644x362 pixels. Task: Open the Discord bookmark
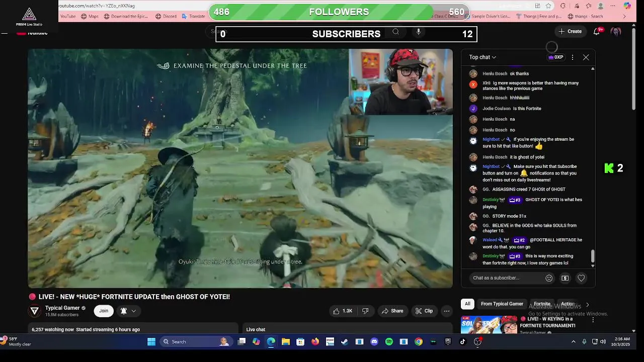click(166, 16)
